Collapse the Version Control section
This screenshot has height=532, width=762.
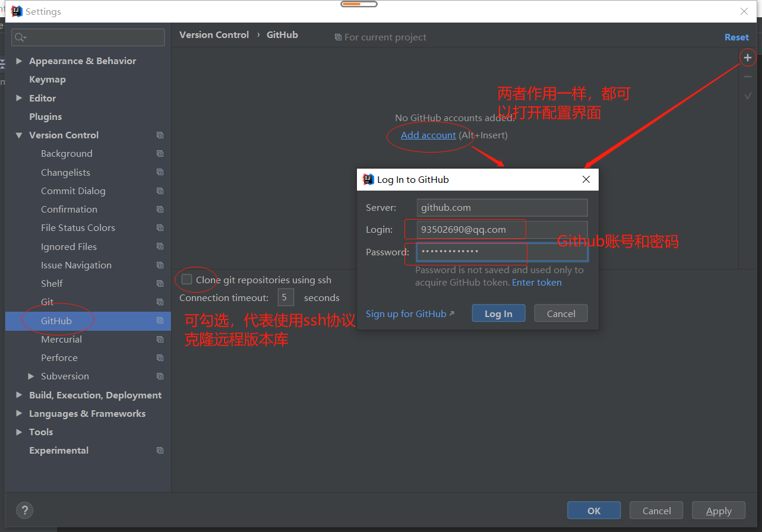(19, 135)
